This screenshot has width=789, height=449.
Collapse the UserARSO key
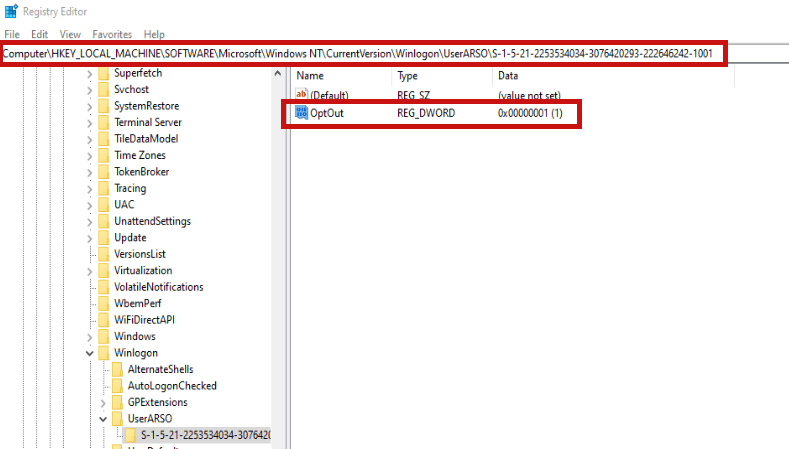coord(103,419)
